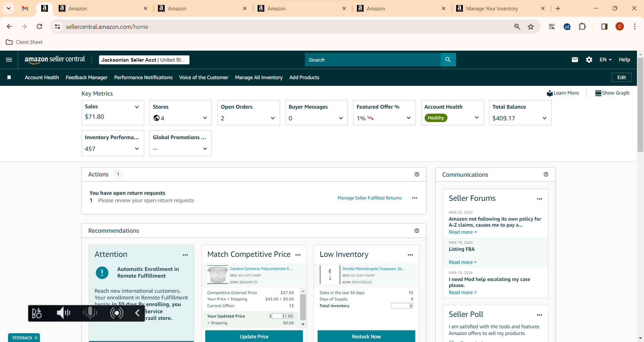Expand the Sales metric card

click(x=137, y=107)
